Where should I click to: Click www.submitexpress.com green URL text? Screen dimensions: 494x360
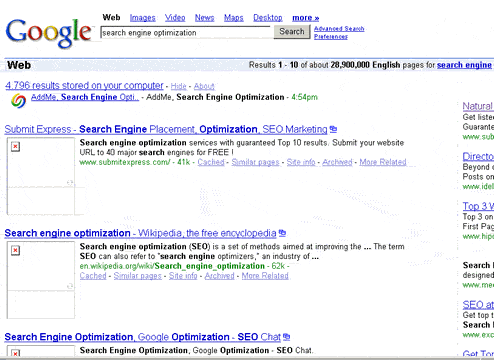pos(125,162)
